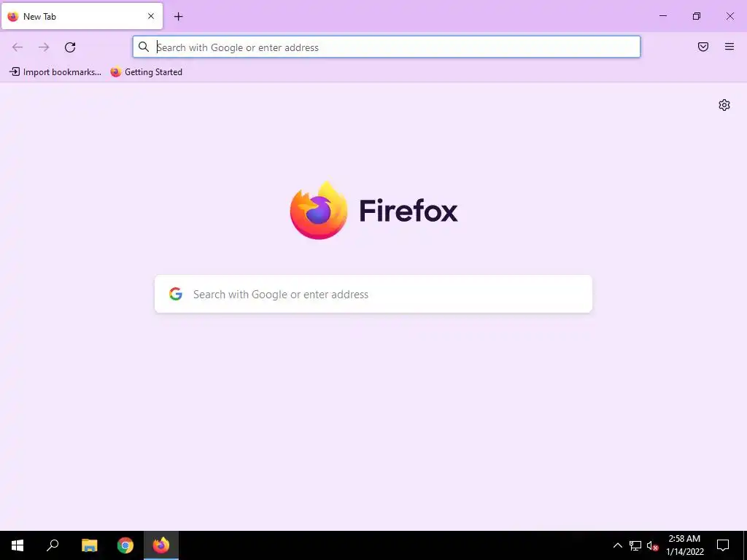Close the Firefox window
Screen dimensions: 747x560
pos(729,16)
